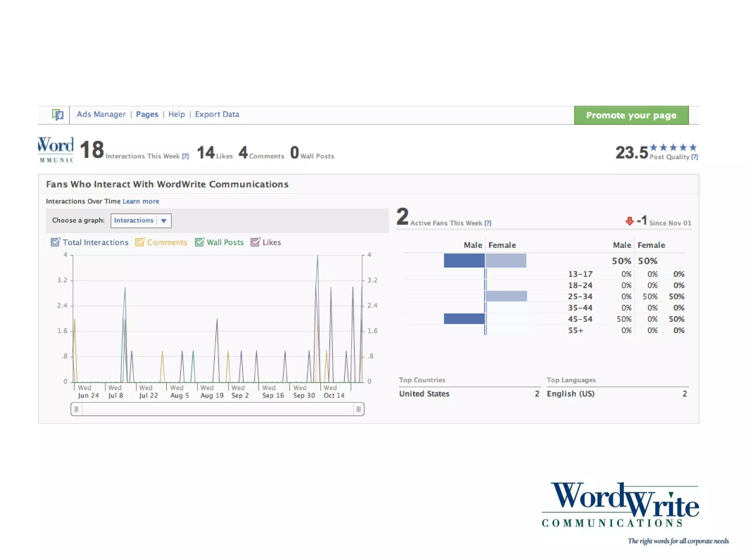Screen dimensions: 747x560
Task: Grab the left handle of range slider
Action: click(77, 409)
